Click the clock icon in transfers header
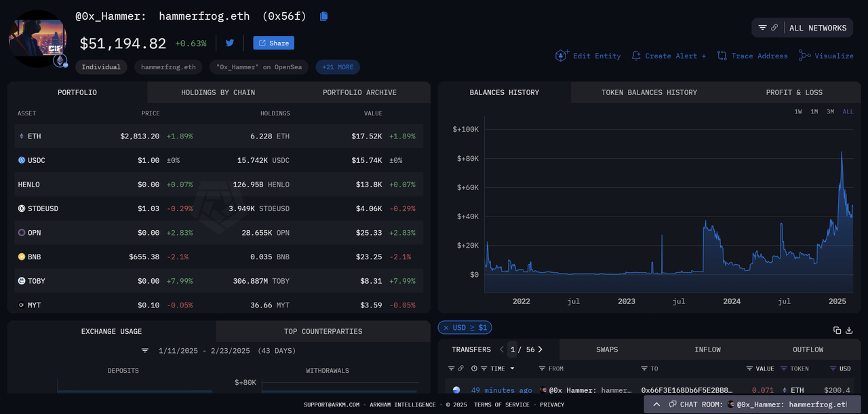This screenshot has height=414, width=868. coord(474,369)
